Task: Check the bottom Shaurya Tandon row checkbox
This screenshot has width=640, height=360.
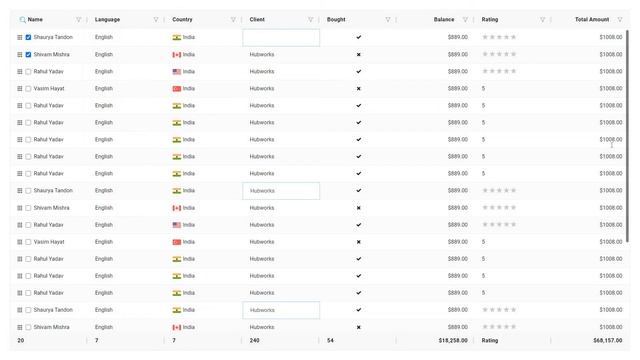Action: (28, 310)
